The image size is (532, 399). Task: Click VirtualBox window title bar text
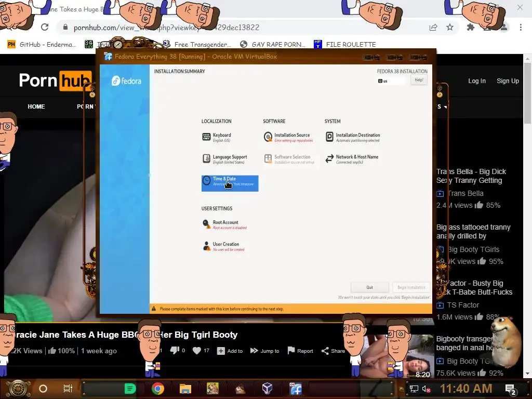(x=196, y=57)
